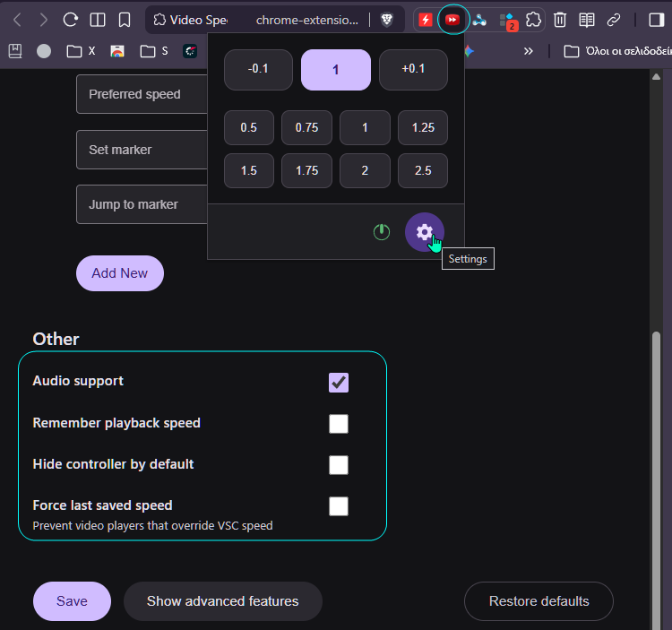672x630 pixels.
Task: Set speed preset to 2.5
Action: pyautogui.click(x=423, y=170)
